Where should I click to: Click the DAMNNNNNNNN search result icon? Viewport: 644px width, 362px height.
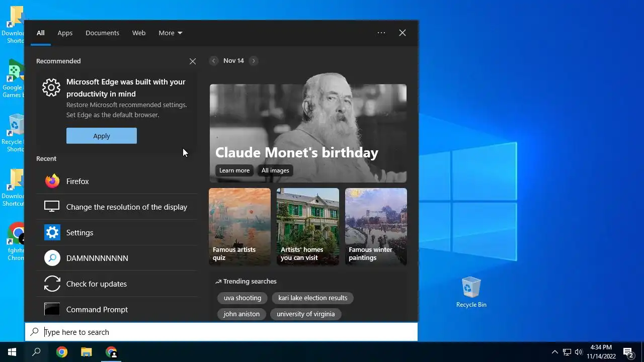tap(52, 258)
